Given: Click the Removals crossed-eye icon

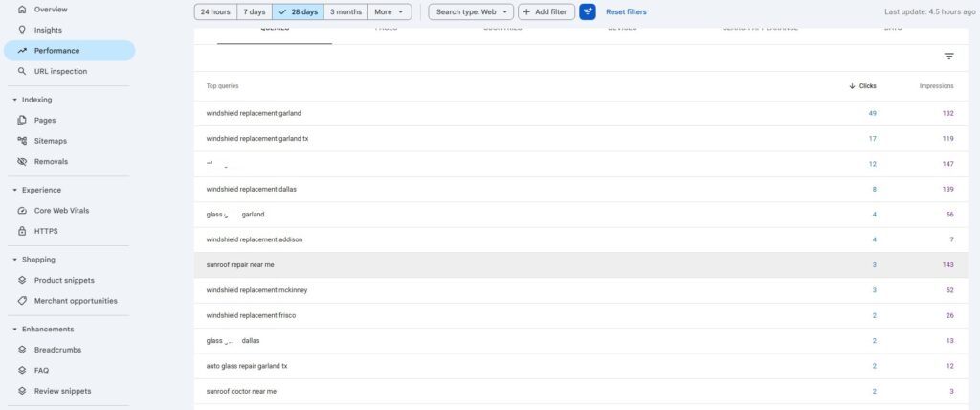Looking at the screenshot, I should pyautogui.click(x=22, y=161).
